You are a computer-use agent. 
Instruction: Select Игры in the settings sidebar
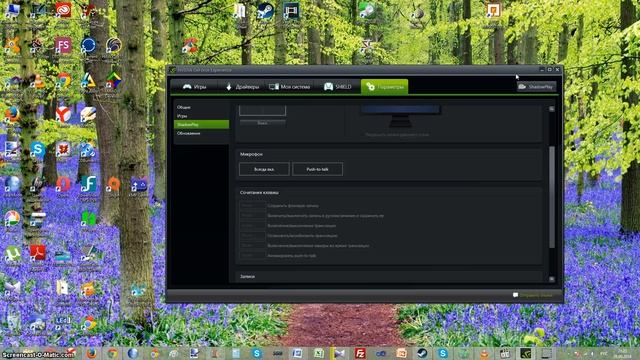click(x=201, y=116)
